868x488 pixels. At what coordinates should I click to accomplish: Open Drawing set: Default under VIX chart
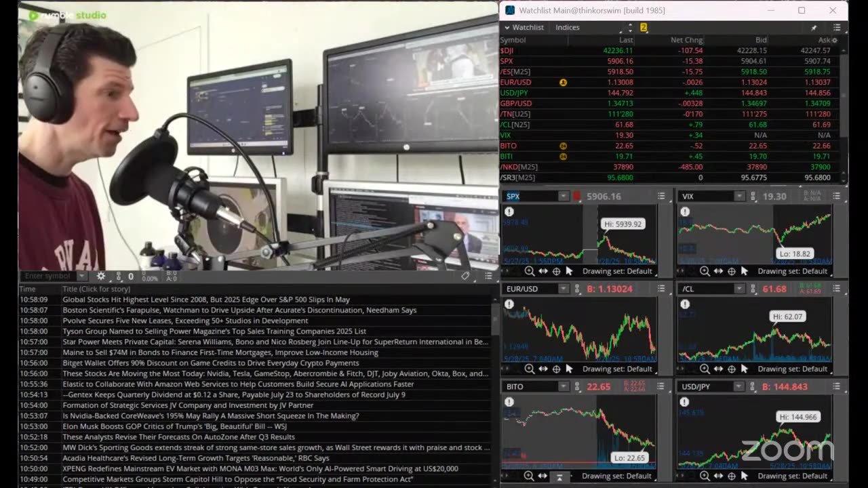tap(792, 271)
